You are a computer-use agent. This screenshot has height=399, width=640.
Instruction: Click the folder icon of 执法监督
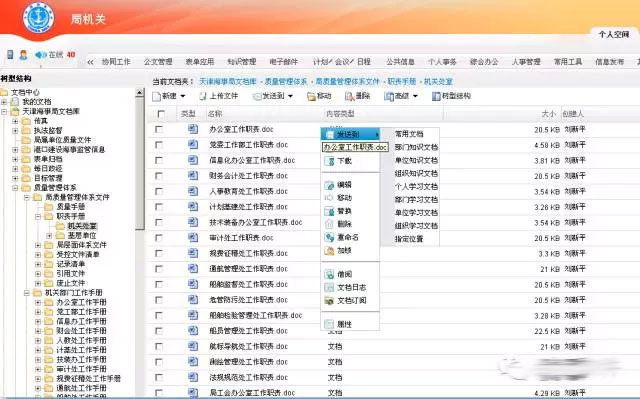[x=27, y=131]
